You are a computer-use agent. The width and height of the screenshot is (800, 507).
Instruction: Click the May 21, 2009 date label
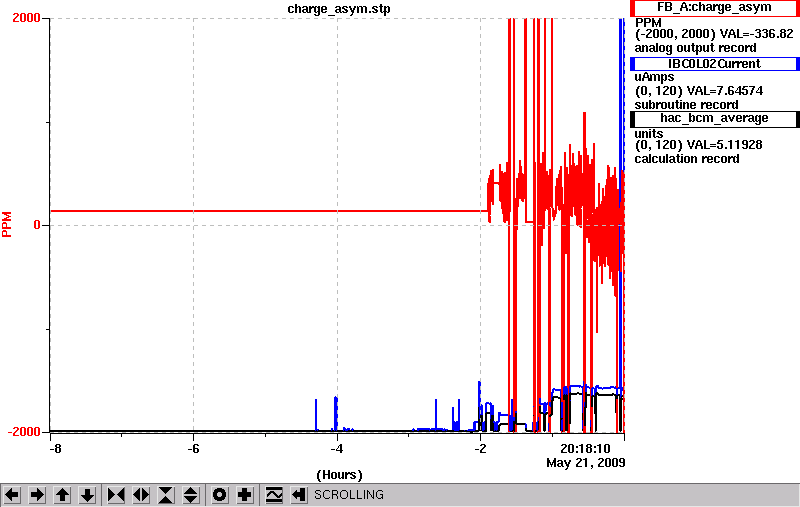pyautogui.click(x=586, y=463)
